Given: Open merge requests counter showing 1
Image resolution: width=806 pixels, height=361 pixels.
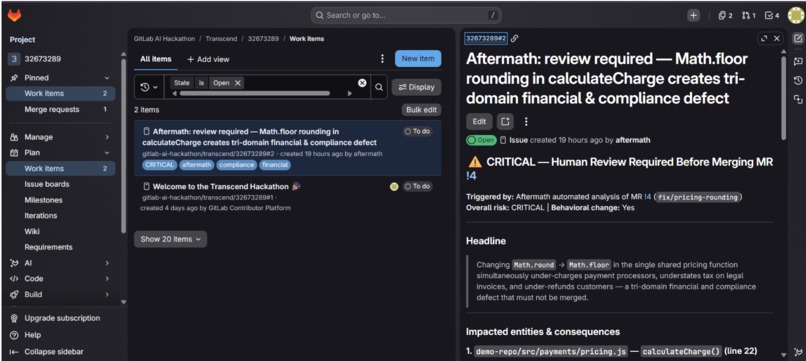Looking at the screenshot, I should [748, 16].
